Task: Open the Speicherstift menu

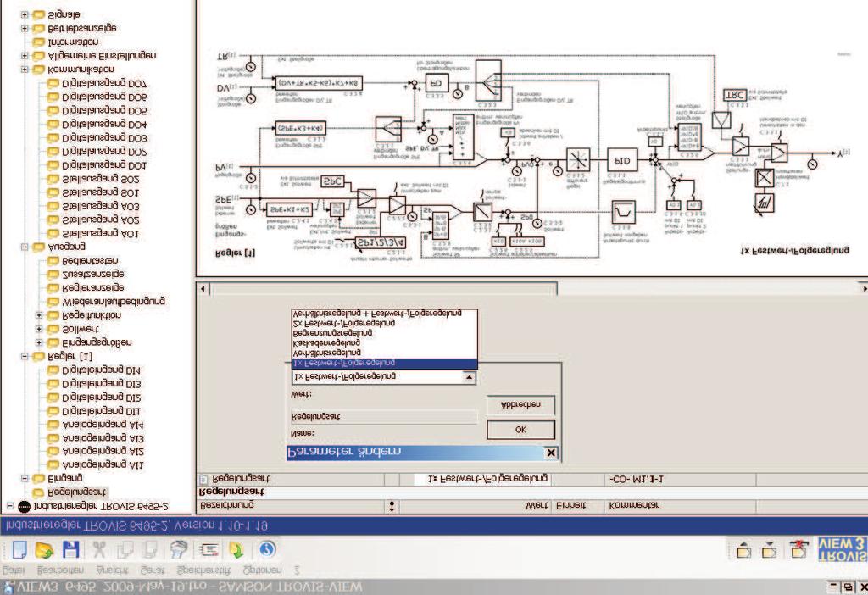Action: [x=203, y=570]
